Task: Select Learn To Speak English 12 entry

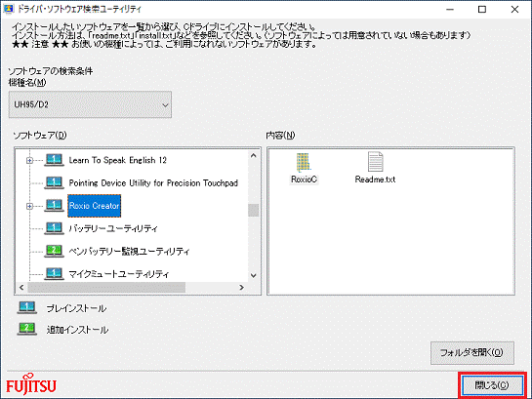Action: (x=118, y=160)
